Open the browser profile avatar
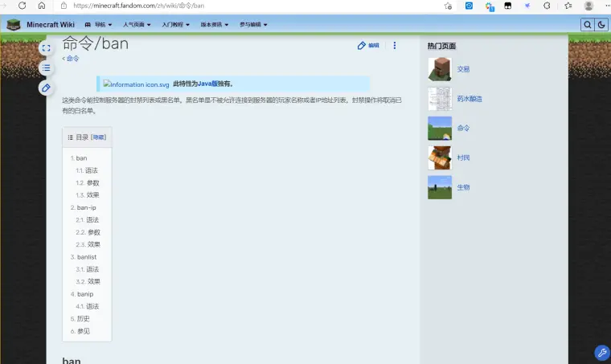Image resolution: width=611 pixels, height=364 pixels. pyautogui.click(x=588, y=6)
